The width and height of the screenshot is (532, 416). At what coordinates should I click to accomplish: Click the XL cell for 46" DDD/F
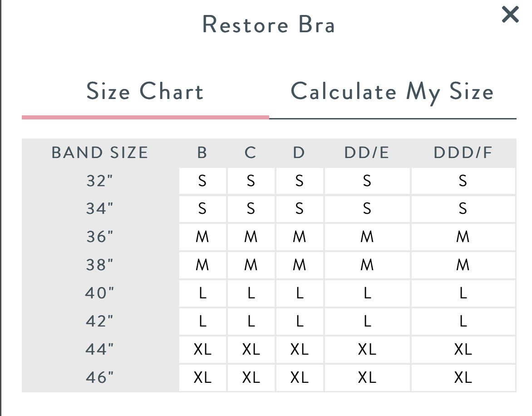click(x=463, y=377)
